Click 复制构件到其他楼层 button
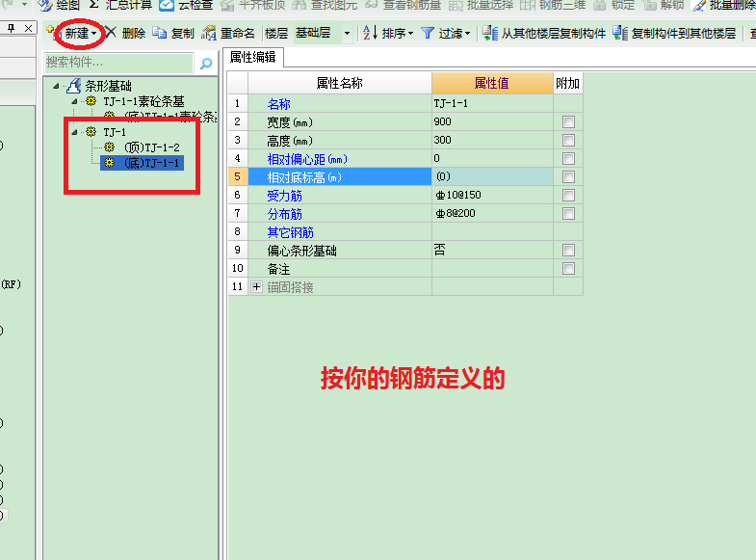 coord(674,34)
